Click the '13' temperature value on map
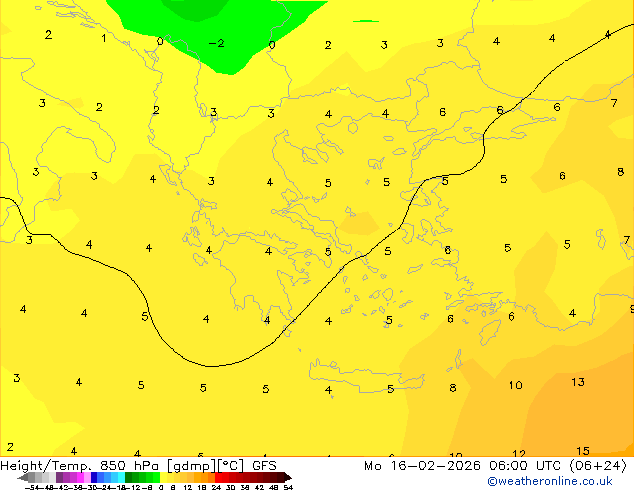This screenshot has width=634, height=490. point(578,382)
